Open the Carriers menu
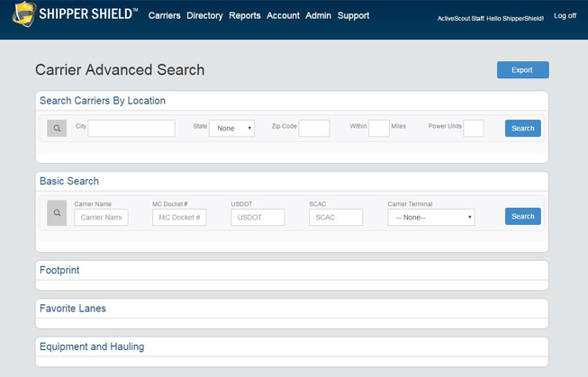The image size is (588, 377). click(x=164, y=15)
